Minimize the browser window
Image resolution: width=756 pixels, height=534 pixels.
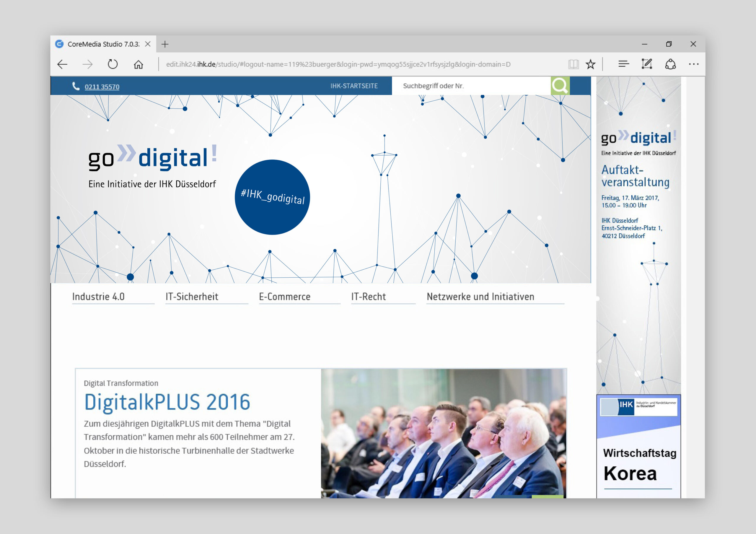pos(644,44)
